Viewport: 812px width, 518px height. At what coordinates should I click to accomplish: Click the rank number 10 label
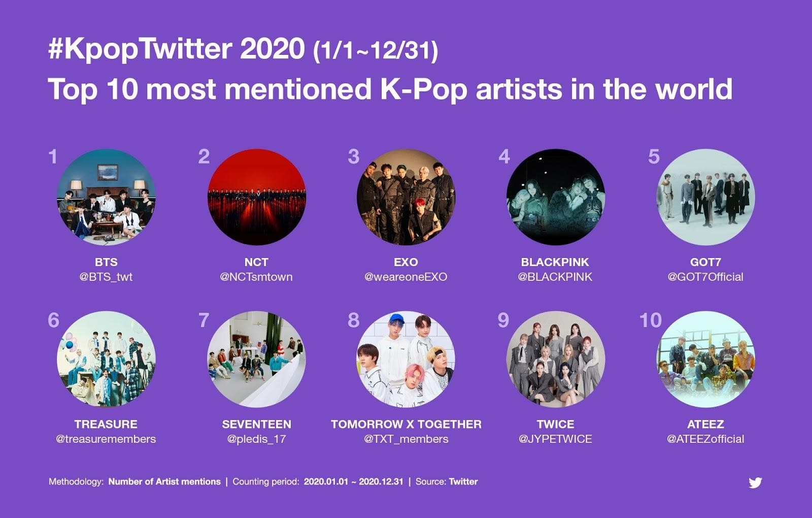click(x=651, y=320)
